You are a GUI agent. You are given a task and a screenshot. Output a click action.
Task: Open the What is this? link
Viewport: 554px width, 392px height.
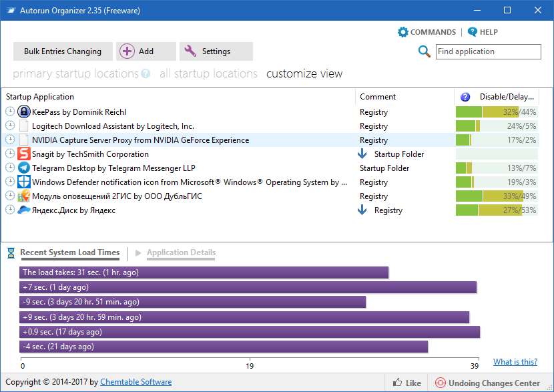515,362
